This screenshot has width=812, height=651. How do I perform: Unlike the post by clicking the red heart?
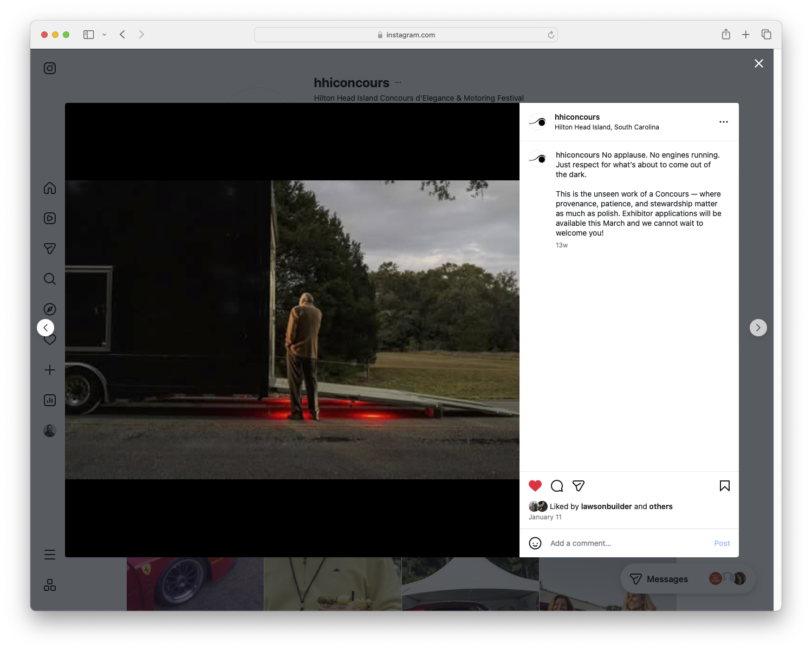click(535, 486)
